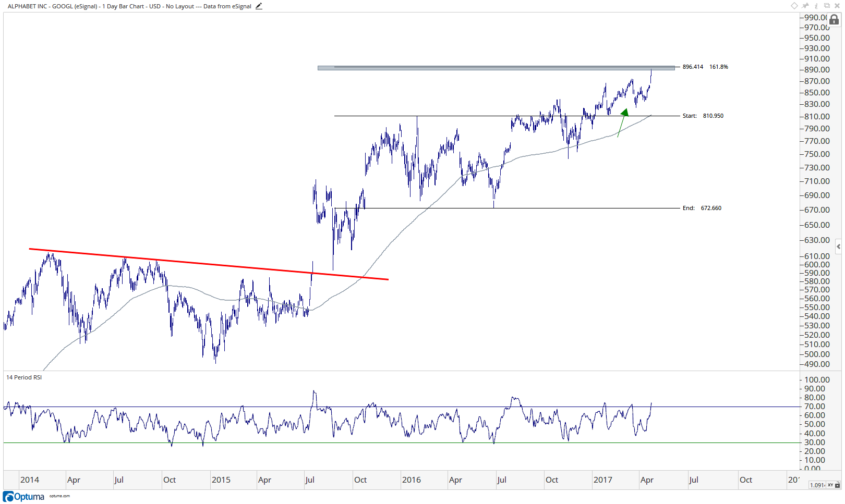Click the 896.414 extension level label
This screenshot has height=504, width=845.
click(693, 67)
